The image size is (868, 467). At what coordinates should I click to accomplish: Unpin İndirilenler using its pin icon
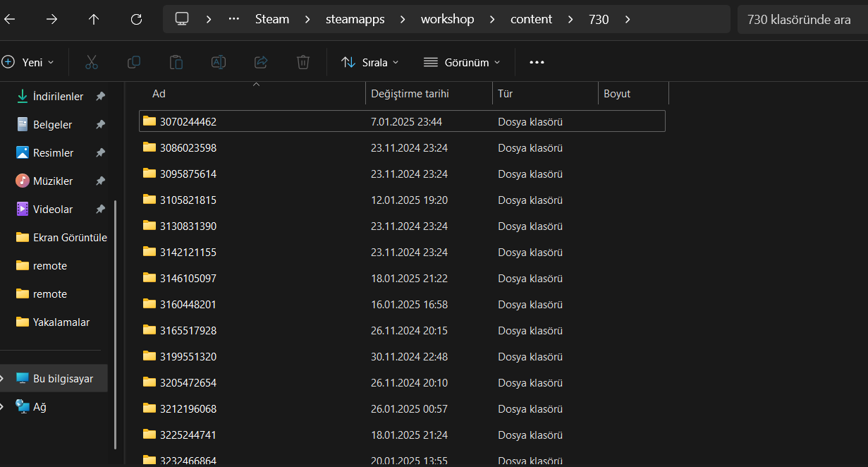100,96
